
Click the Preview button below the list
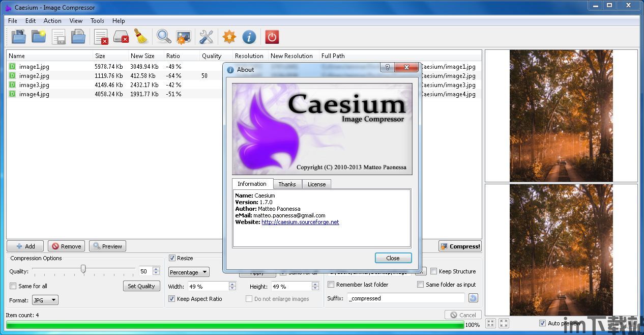point(108,246)
